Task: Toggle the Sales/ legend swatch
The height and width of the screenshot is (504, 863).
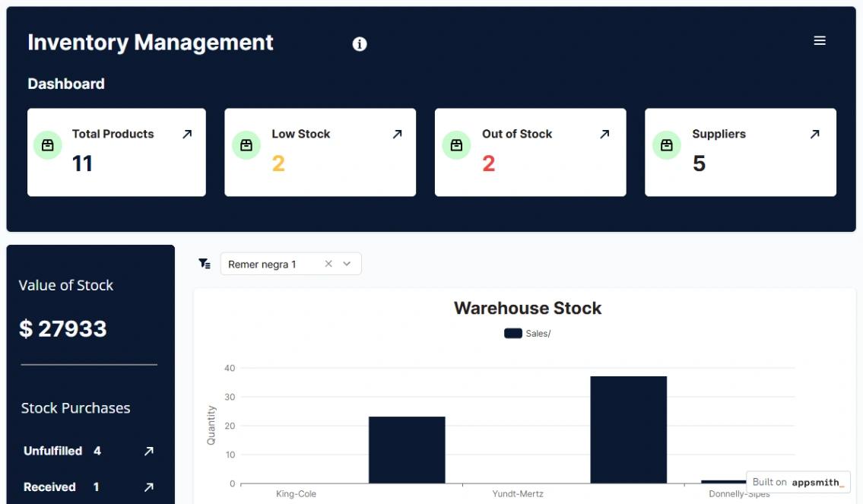Action: 513,334
